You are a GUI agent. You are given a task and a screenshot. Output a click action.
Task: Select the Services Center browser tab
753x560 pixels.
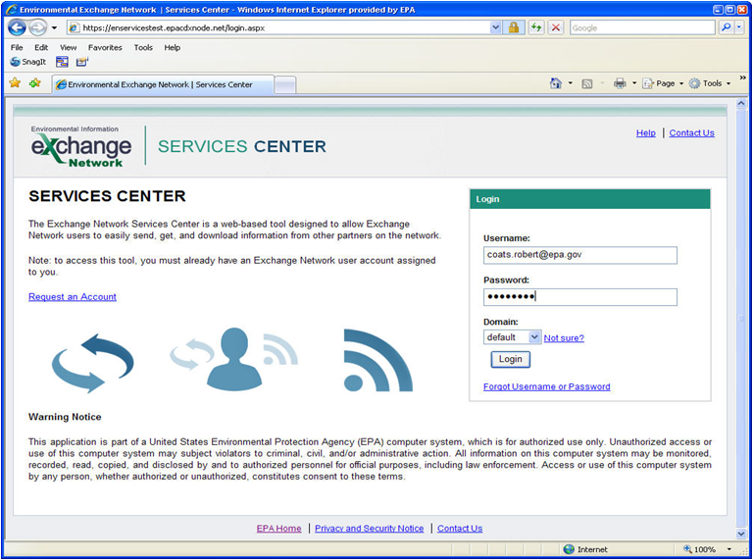163,84
